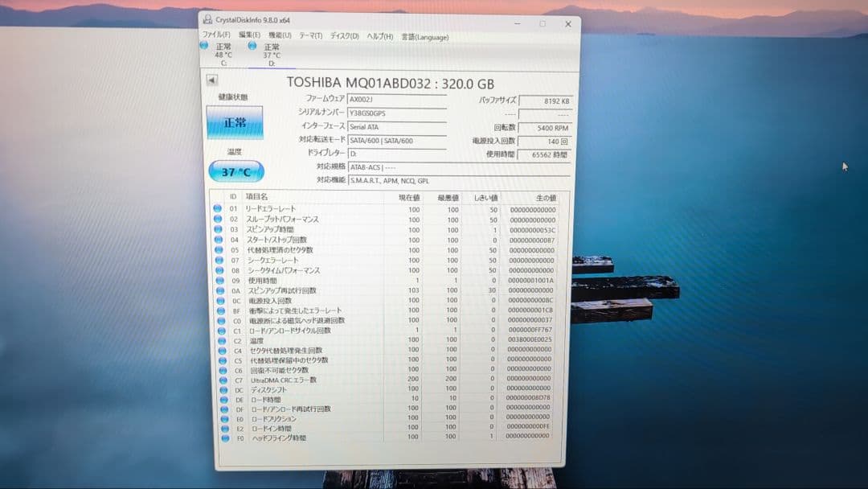Click the previous disk arrow button
This screenshot has width=868, height=489.
(212, 80)
